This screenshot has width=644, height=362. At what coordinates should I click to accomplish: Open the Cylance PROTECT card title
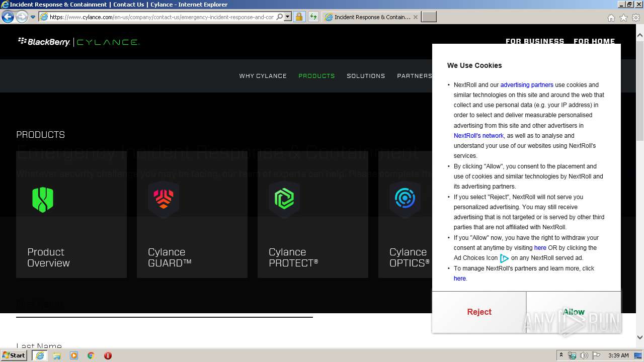click(x=293, y=257)
